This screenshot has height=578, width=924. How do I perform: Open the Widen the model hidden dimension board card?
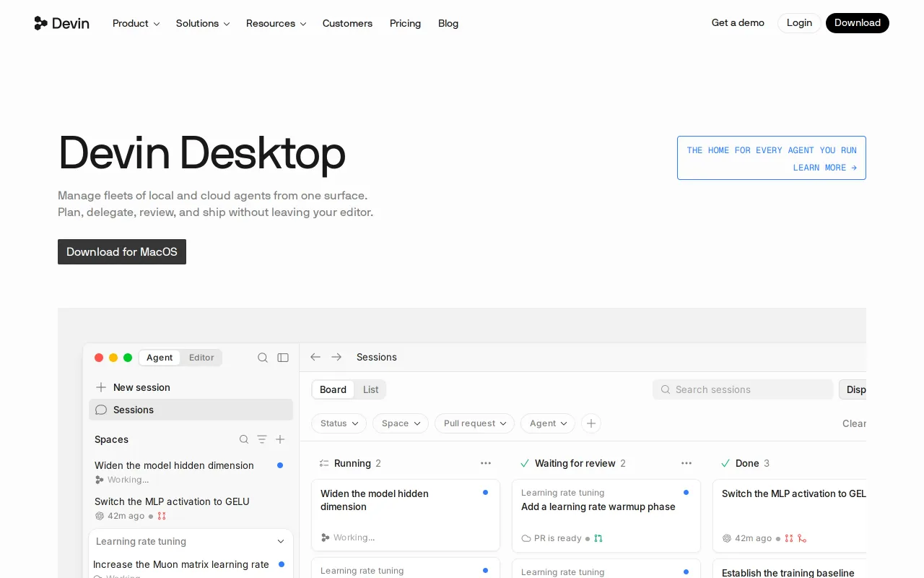(x=406, y=515)
